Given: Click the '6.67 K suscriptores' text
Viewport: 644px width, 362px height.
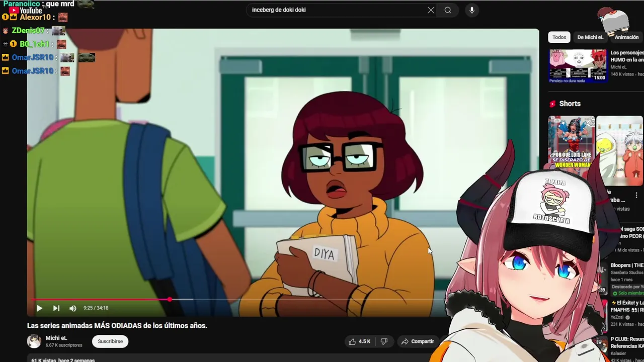Looking at the screenshot, I should click(64, 345).
